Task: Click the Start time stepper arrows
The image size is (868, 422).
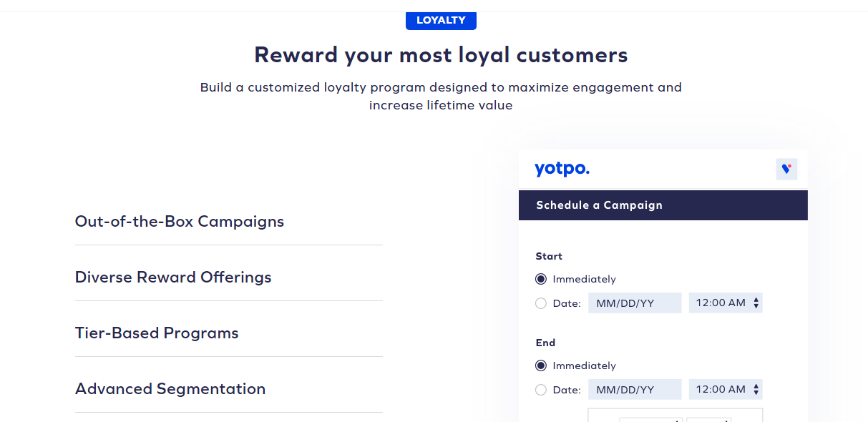Action: (756, 303)
